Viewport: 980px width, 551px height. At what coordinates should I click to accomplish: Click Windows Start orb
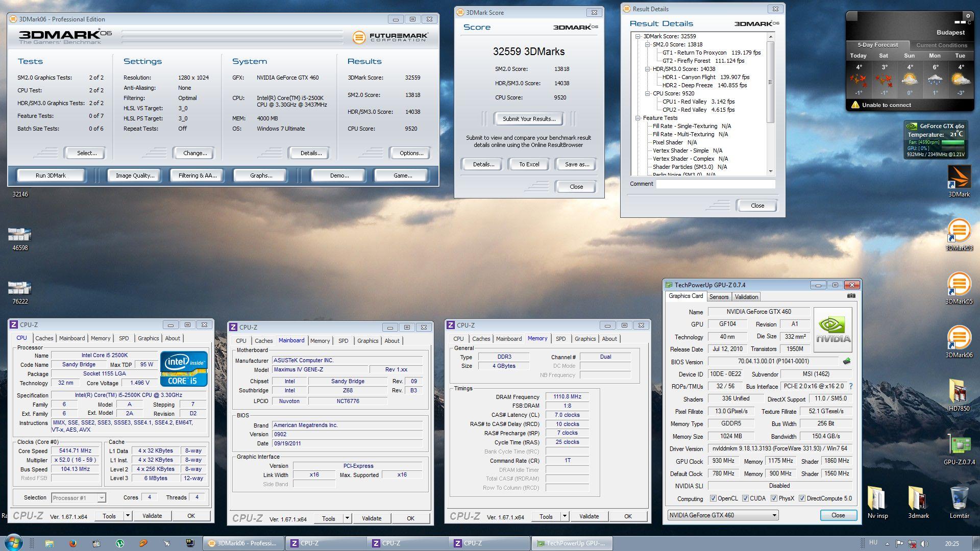pyautogui.click(x=13, y=543)
